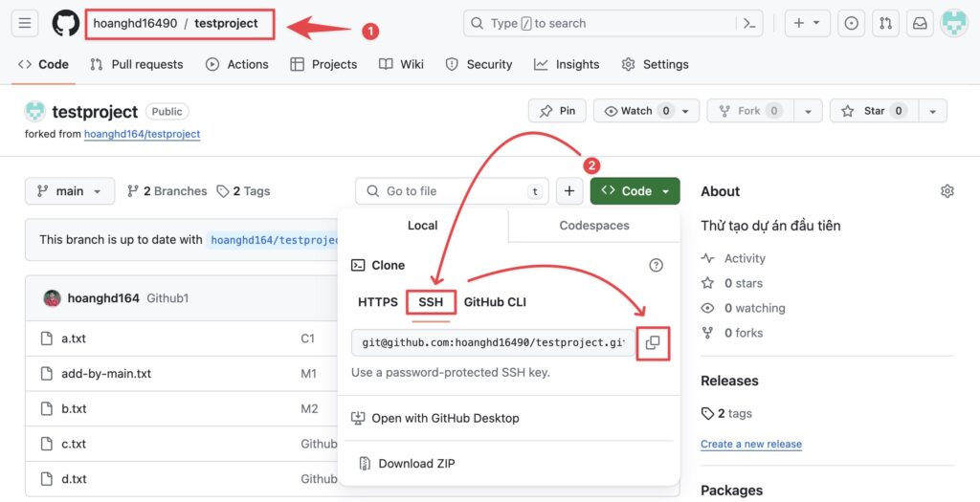Click the file icon next to a.txt
The height and width of the screenshot is (502, 980).
coord(46,338)
